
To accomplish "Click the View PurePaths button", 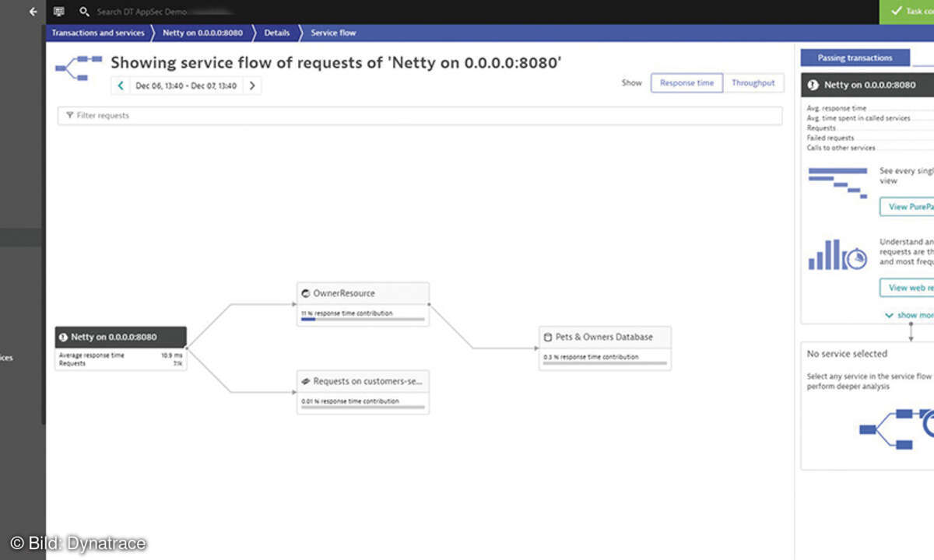I will pyautogui.click(x=908, y=207).
